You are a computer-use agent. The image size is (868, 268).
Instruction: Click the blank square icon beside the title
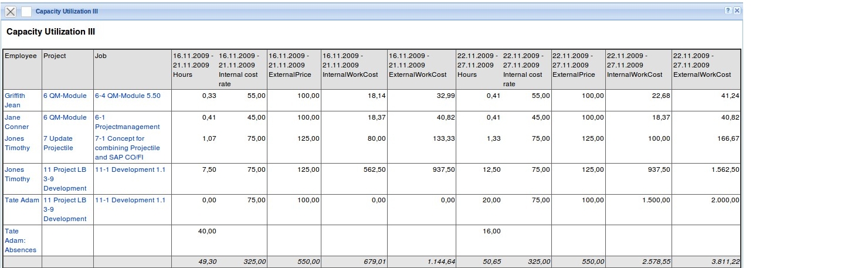(26, 12)
